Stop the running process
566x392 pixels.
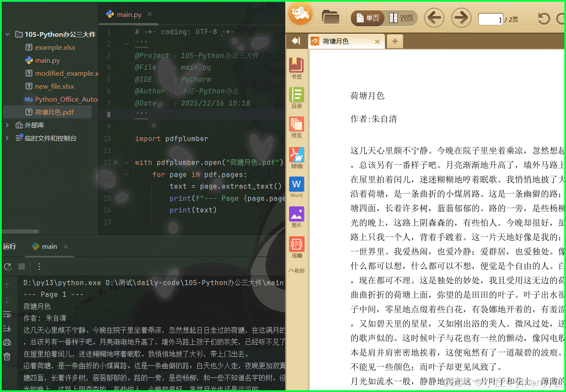coord(22,267)
